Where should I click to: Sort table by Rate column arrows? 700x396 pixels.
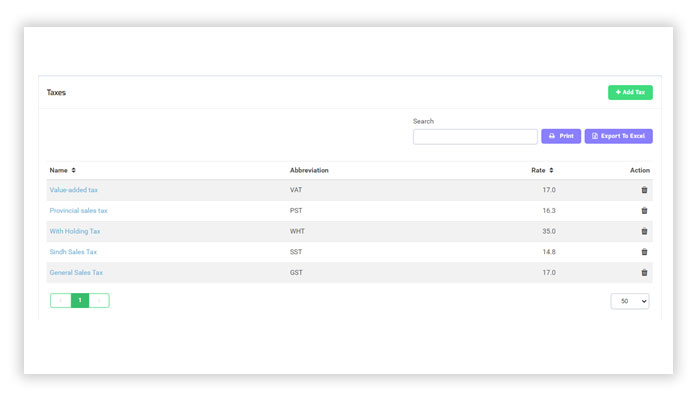(x=551, y=170)
